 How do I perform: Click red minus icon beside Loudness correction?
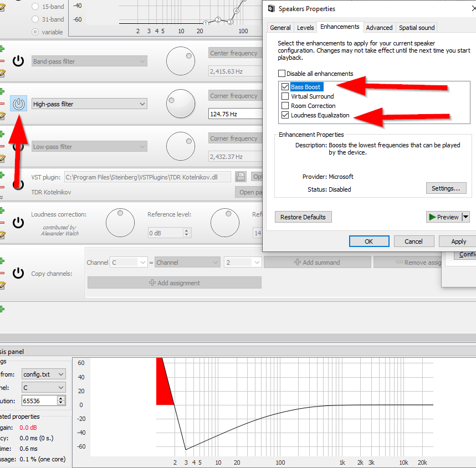[2, 223]
